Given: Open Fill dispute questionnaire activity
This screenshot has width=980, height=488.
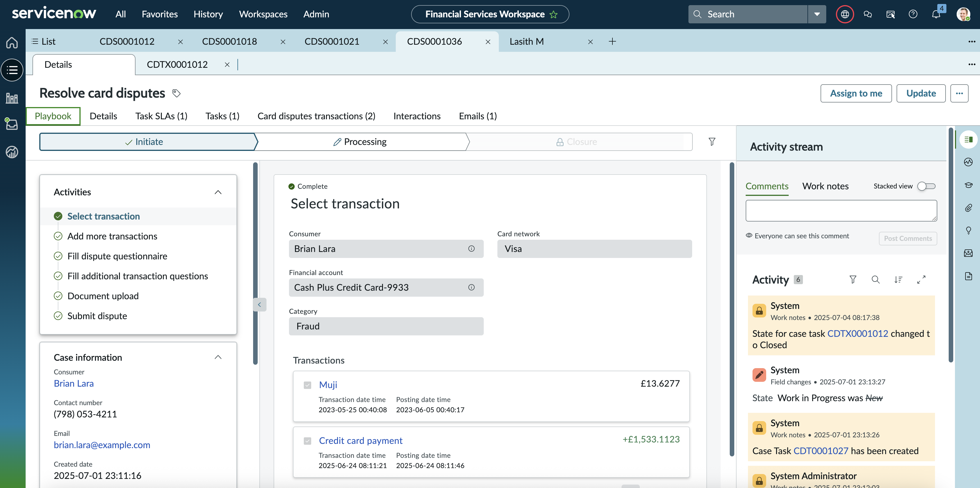Looking at the screenshot, I should click(x=117, y=256).
